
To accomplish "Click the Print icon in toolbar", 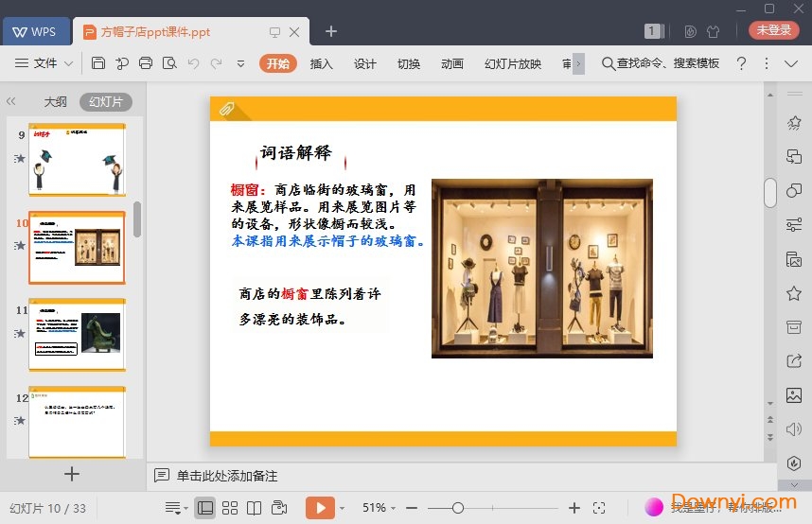I will click(146, 63).
